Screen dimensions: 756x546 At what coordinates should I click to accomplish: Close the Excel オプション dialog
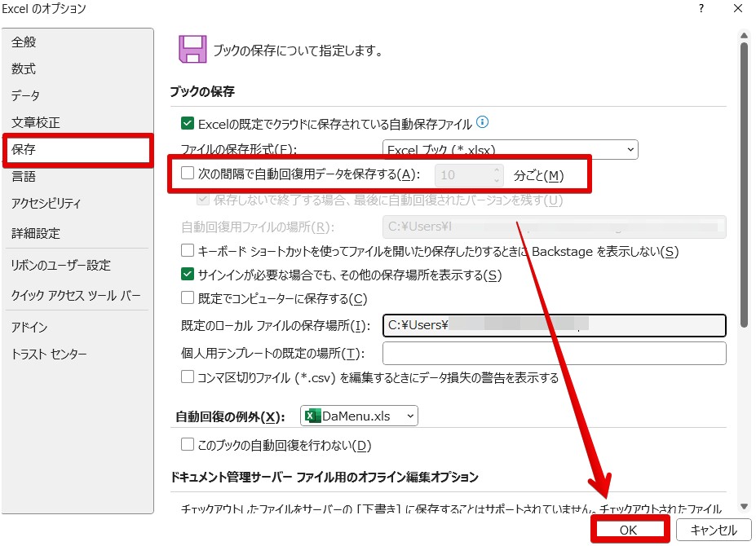(x=738, y=8)
